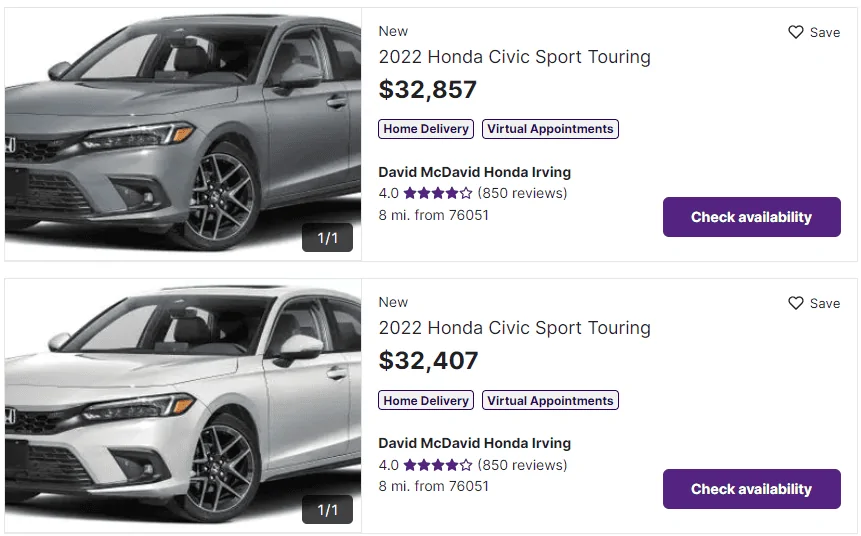This screenshot has height=536, width=861.
Task: Check availability for the $32,857 Civic
Action: pos(751,217)
